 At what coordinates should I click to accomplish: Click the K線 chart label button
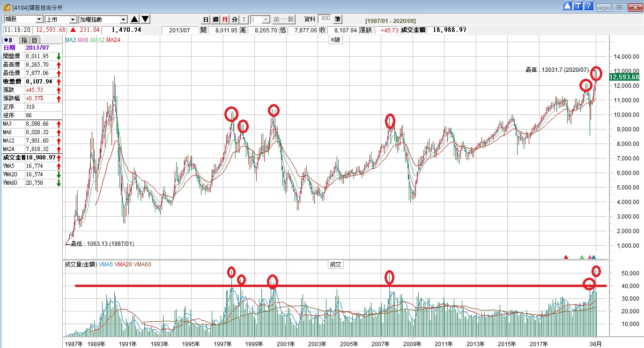[336, 40]
